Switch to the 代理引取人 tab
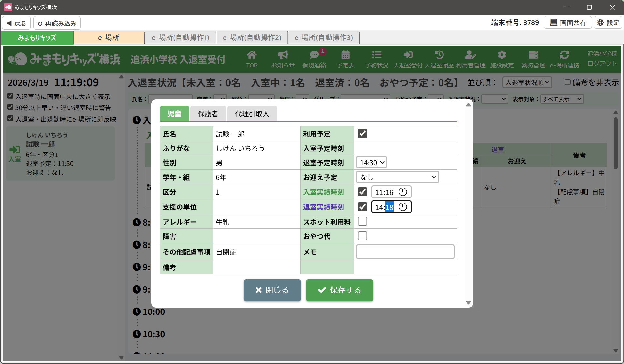624x364 pixels. pyautogui.click(x=252, y=114)
